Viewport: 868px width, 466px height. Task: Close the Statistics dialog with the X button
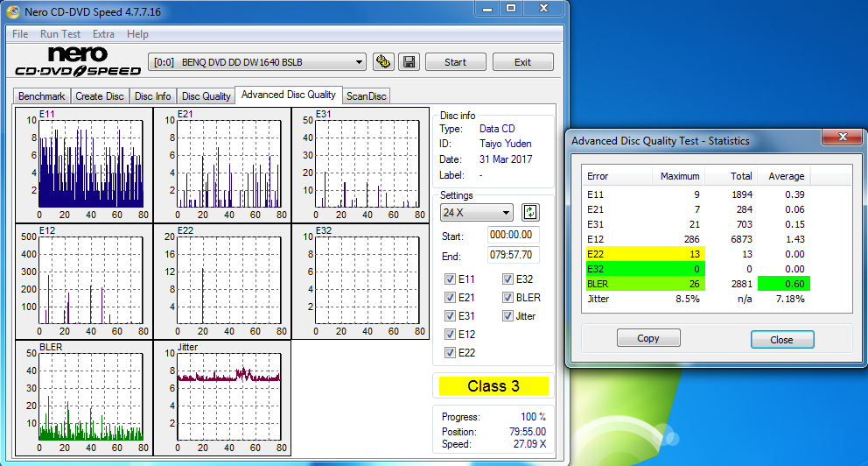(x=843, y=138)
